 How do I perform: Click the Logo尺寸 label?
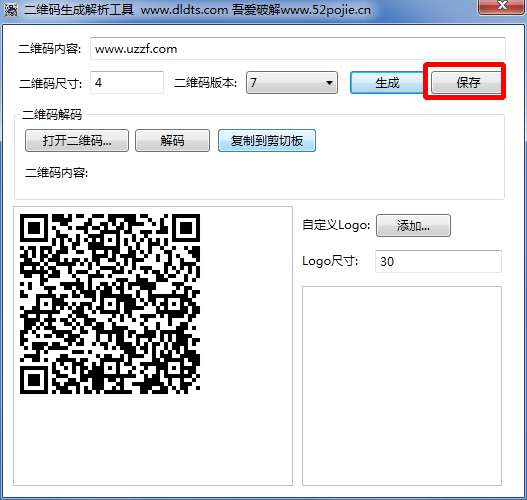coord(330,261)
